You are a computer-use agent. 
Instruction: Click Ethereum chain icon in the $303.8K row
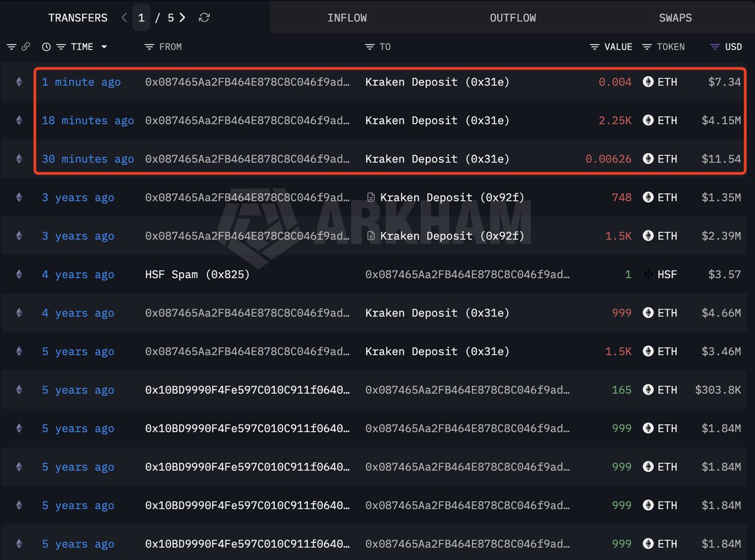(19, 390)
